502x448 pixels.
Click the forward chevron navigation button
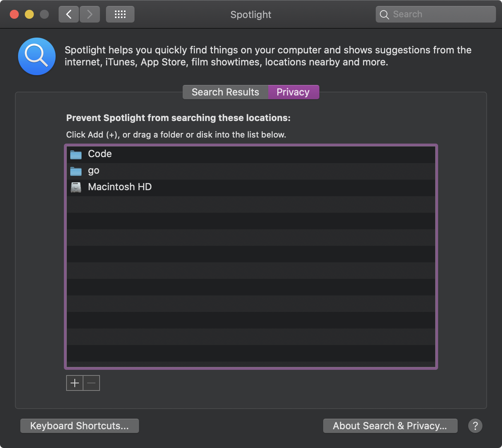tap(90, 14)
